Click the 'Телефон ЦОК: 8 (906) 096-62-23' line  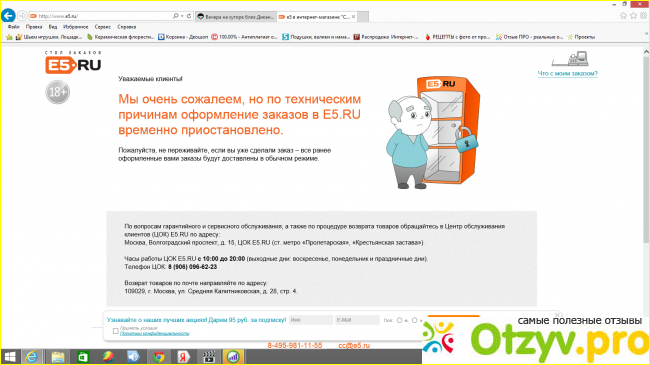click(x=170, y=267)
